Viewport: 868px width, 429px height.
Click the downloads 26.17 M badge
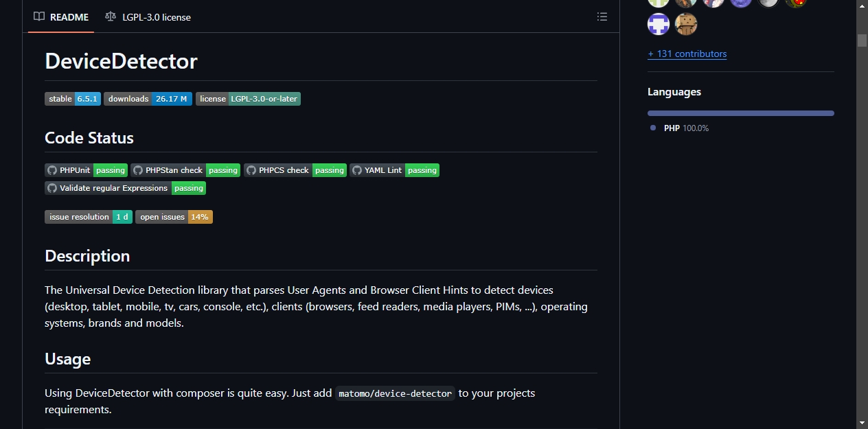[x=148, y=99]
